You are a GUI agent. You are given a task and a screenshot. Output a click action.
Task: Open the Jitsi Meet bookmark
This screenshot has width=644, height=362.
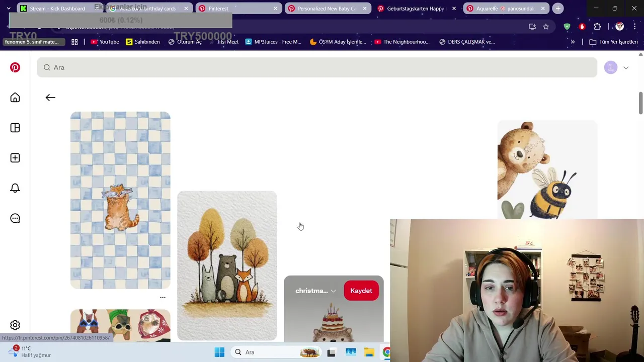pyautogui.click(x=224, y=42)
